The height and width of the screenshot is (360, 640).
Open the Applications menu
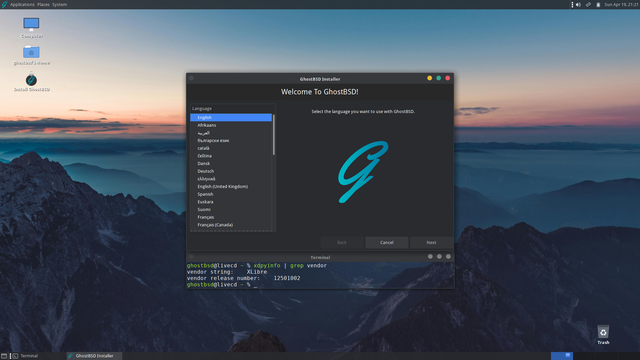tap(22, 4)
